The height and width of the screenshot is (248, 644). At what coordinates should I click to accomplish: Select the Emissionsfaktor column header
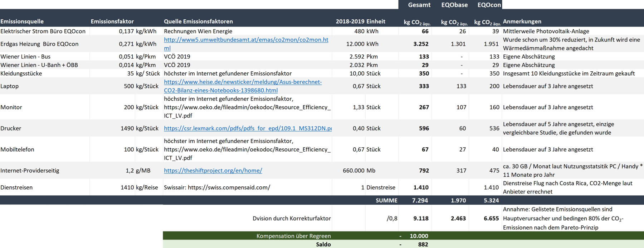point(112,22)
